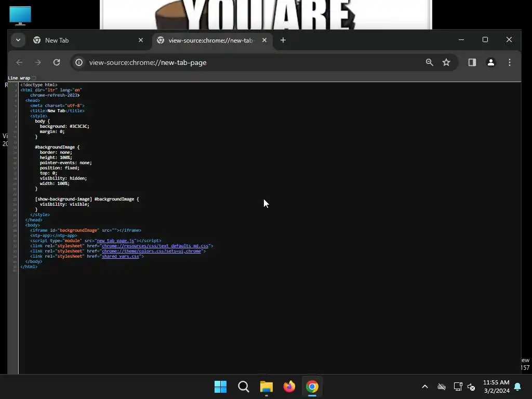
Task: Click the 'New Tab' title text in source
Action: click(x=56, y=111)
